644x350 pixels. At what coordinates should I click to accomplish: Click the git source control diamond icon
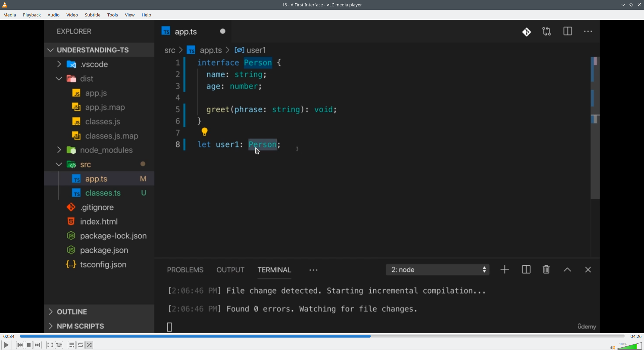click(x=527, y=32)
